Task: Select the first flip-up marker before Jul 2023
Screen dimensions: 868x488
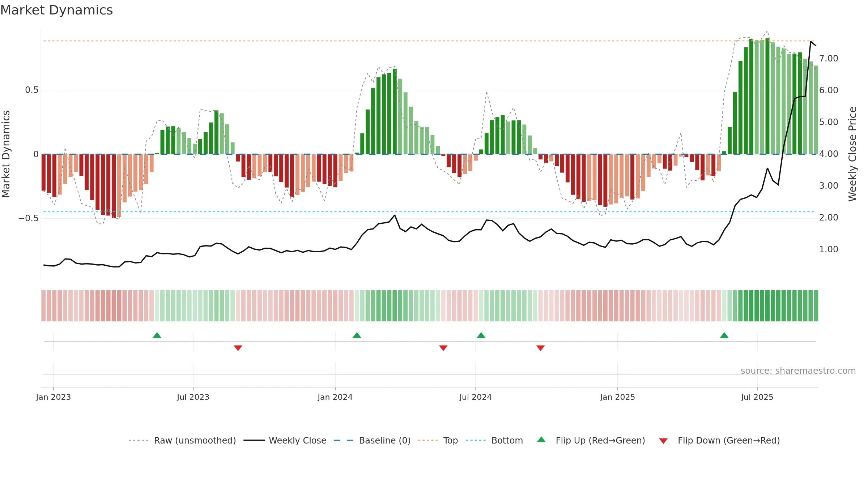Action: 157,335
